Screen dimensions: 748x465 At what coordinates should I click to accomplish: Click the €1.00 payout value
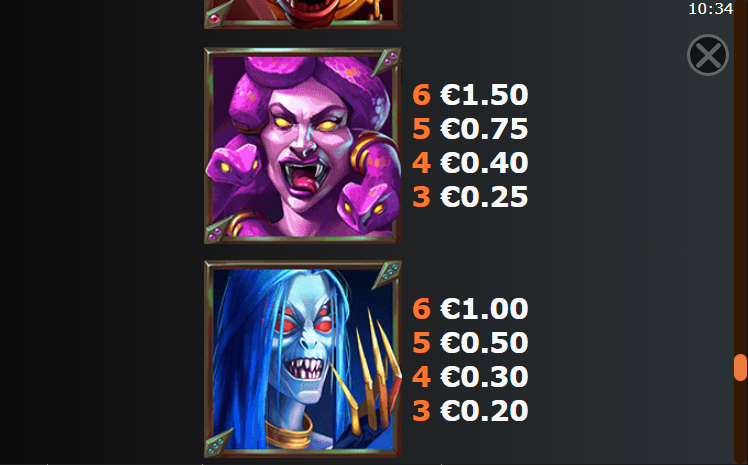pos(484,308)
